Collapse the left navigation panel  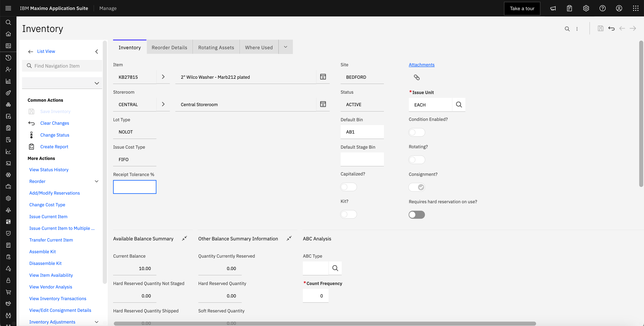[x=96, y=52]
